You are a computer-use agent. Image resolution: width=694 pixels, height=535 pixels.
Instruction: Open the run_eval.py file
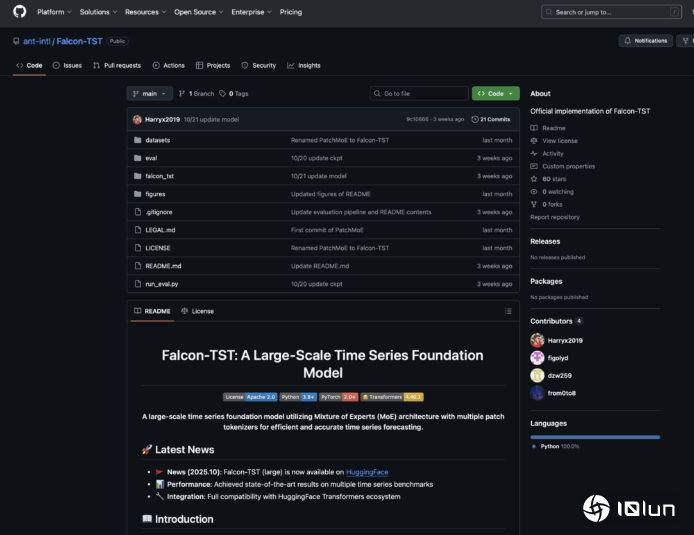(x=160, y=284)
